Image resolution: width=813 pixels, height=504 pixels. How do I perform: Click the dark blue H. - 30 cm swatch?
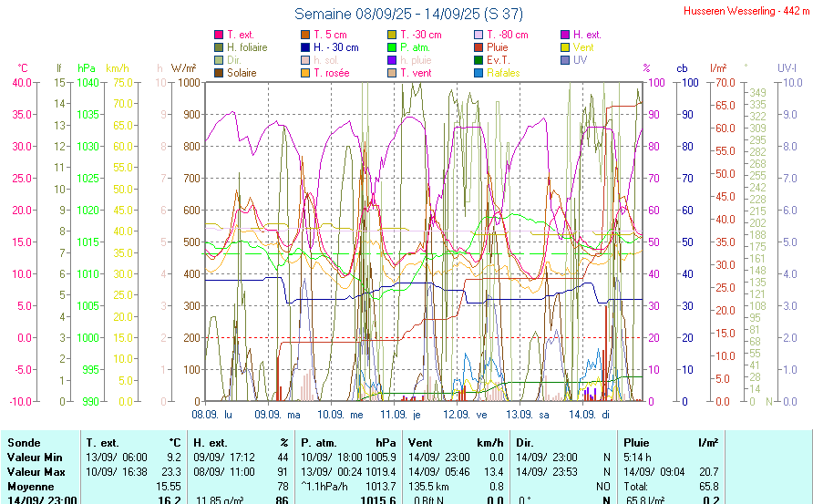tap(305, 47)
